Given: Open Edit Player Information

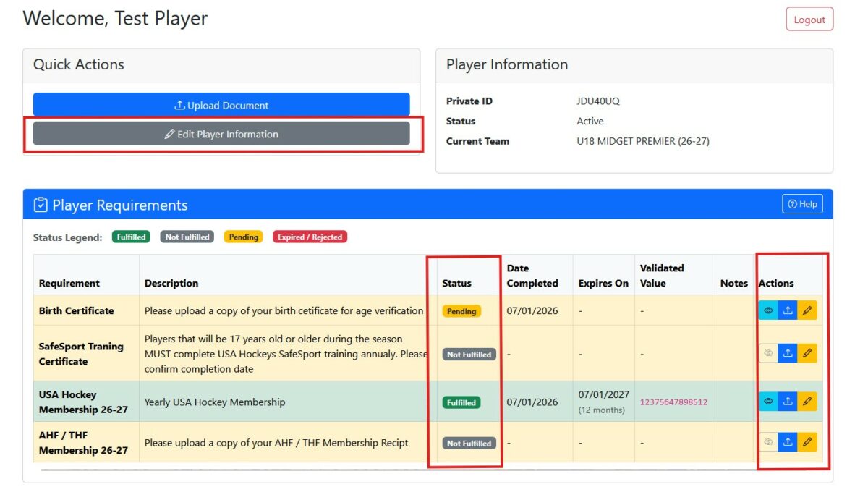Looking at the screenshot, I should (x=221, y=134).
